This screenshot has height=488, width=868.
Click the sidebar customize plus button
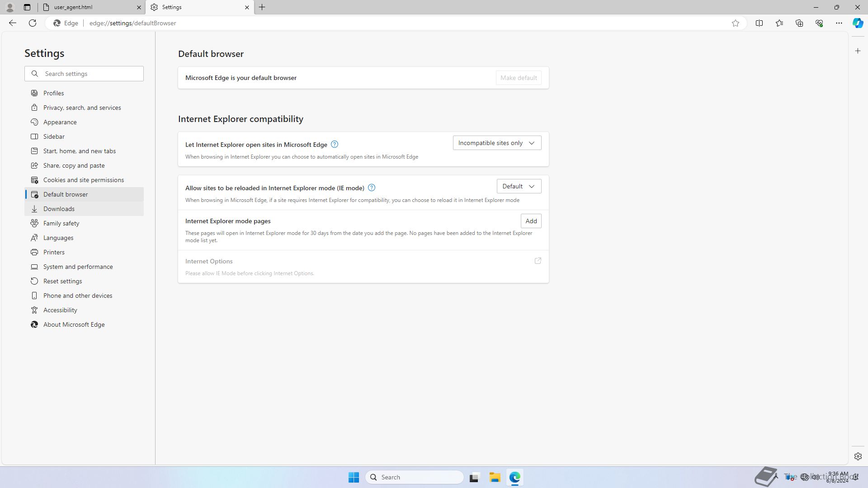point(858,51)
